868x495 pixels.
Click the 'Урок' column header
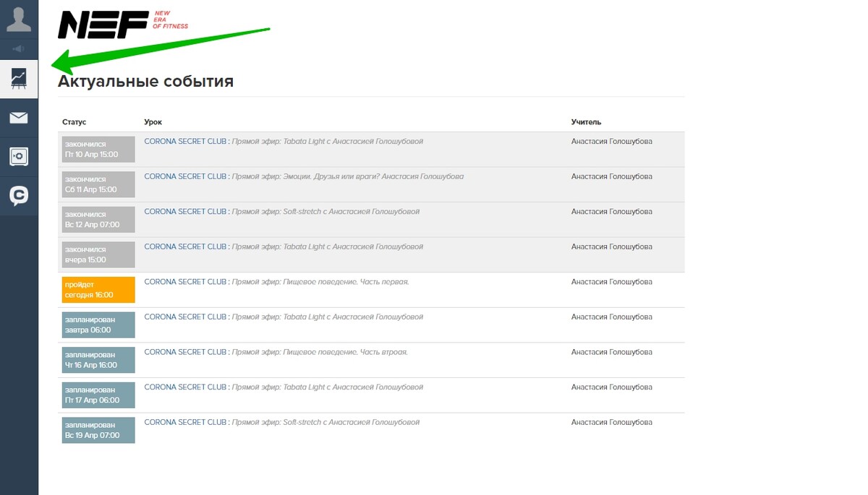click(x=153, y=122)
